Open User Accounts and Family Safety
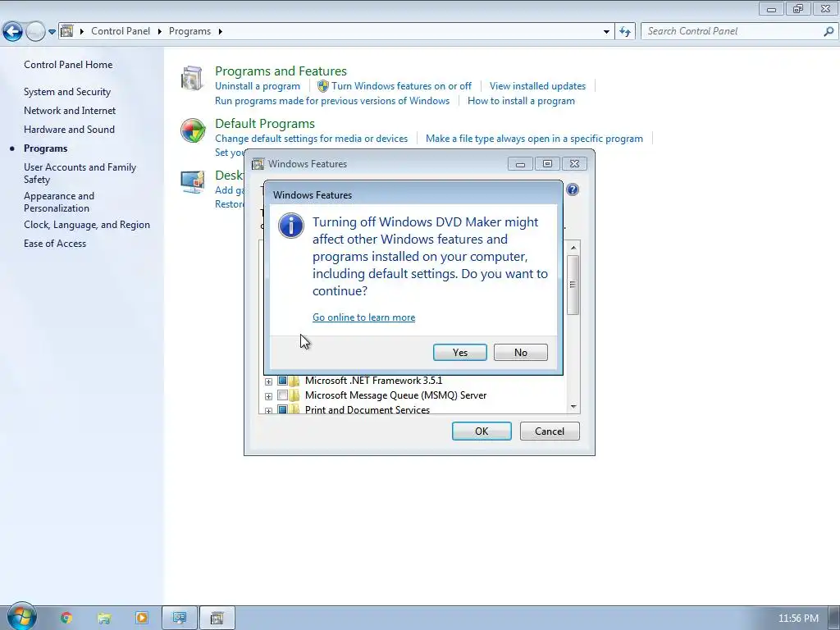The height and width of the screenshot is (630, 840). [x=80, y=173]
